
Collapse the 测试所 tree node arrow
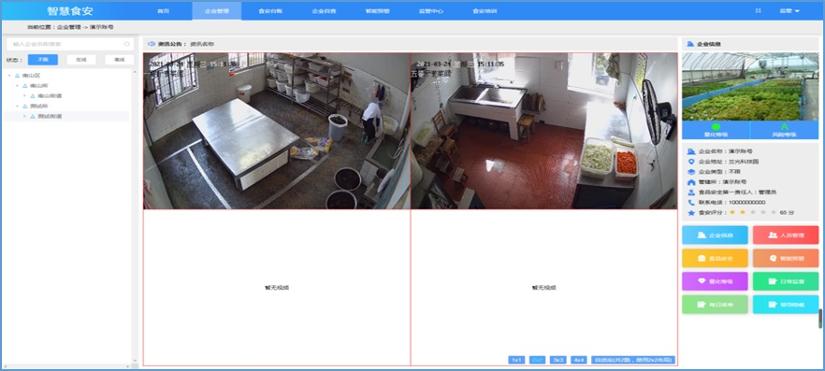(x=17, y=106)
